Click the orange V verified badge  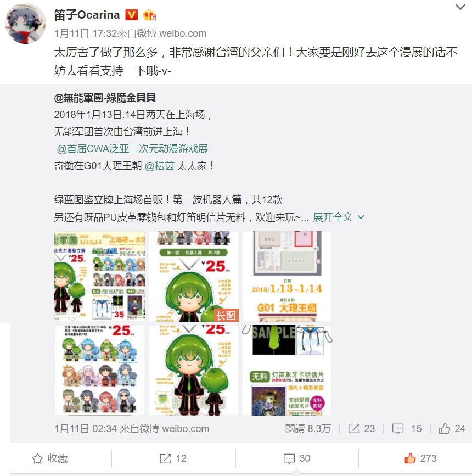(x=131, y=15)
